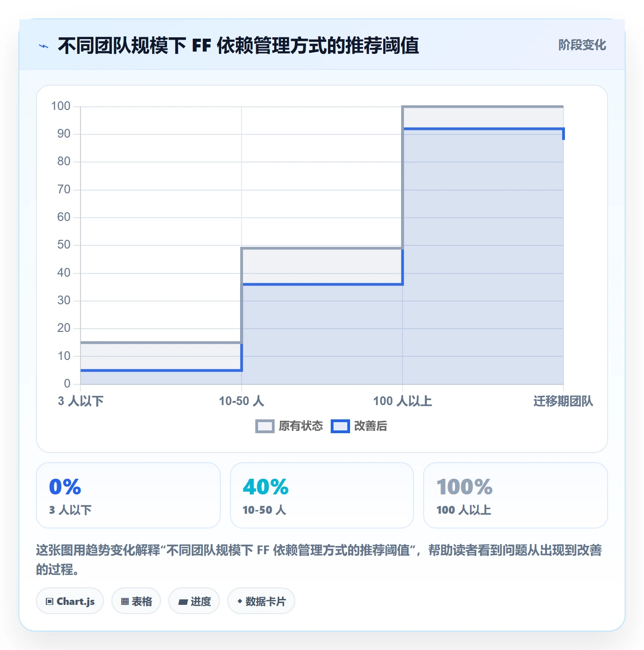Open the 0% 3 人以下 data card
The width and height of the screenshot is (644, 650).
click(x=128, y=495)
